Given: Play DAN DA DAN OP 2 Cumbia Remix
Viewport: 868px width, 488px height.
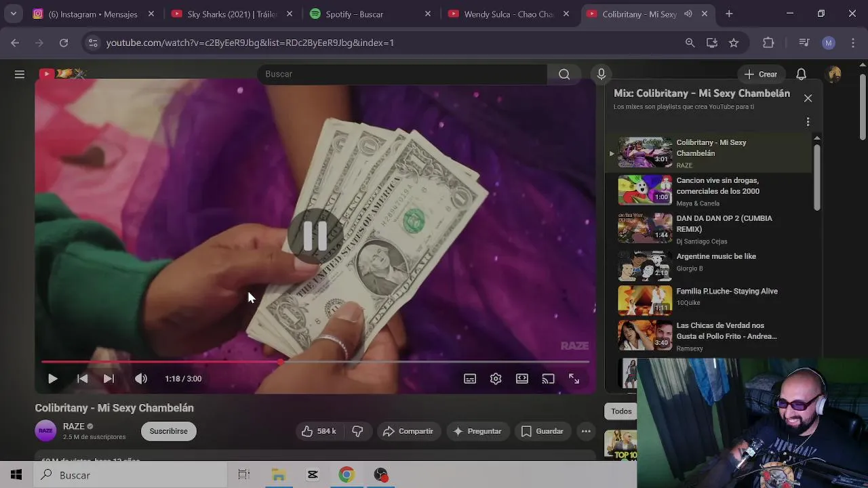Looking at the screenshot, I should pyautogui.click(x=709, y=229).
